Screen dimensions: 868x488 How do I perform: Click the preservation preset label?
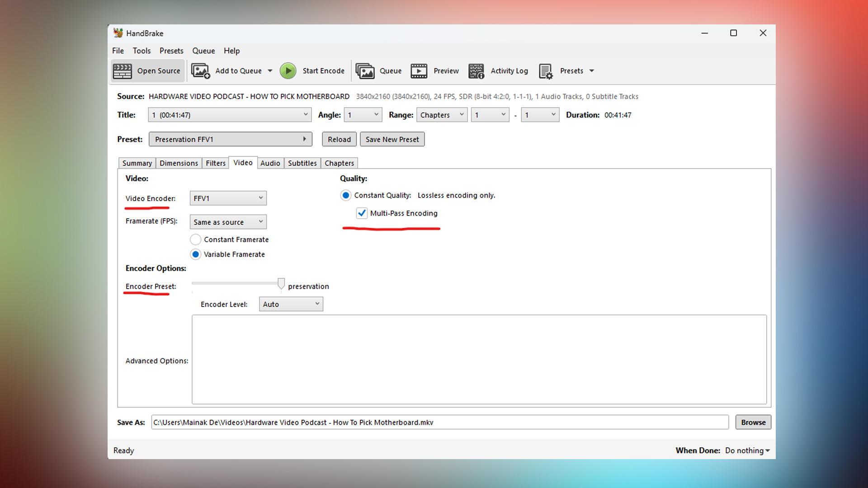click(308, 286)
